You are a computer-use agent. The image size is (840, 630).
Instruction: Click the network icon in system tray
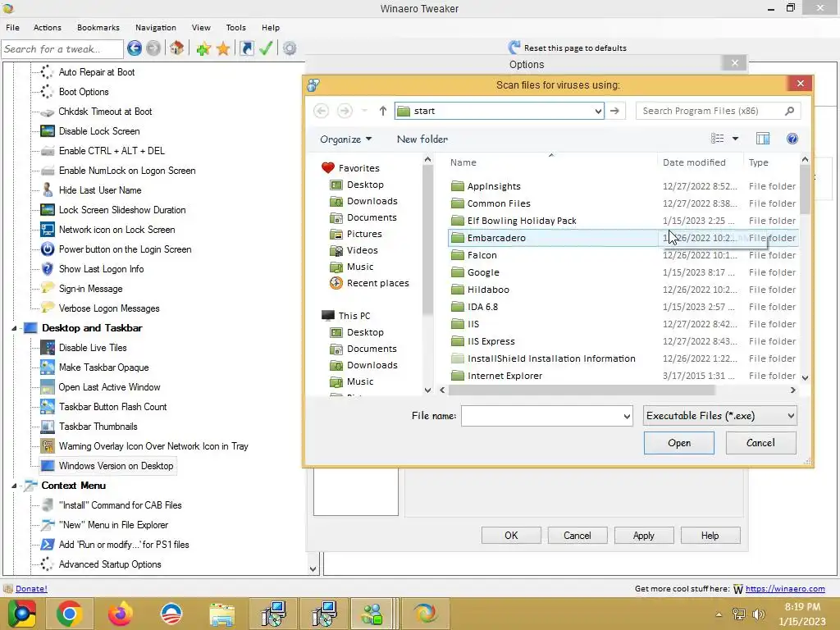(739, 614)
